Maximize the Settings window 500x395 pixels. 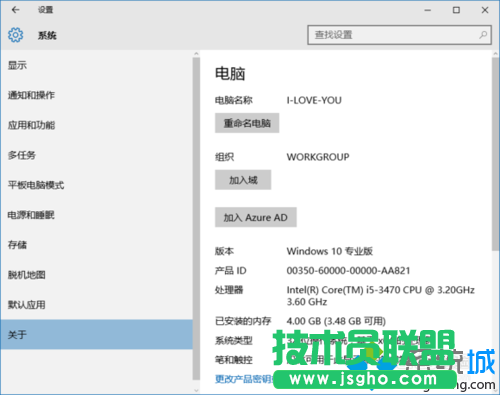pos(456,10)
